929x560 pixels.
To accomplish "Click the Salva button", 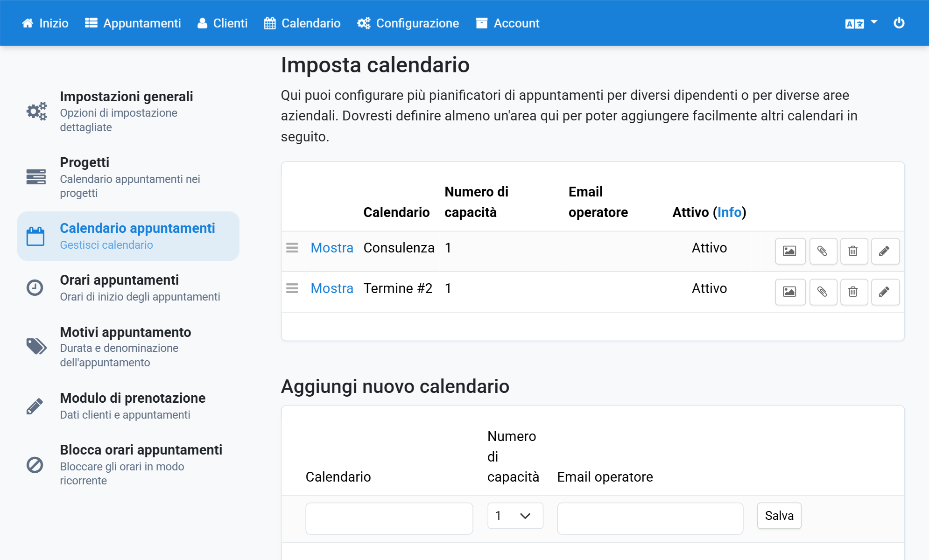I will 779,516.
